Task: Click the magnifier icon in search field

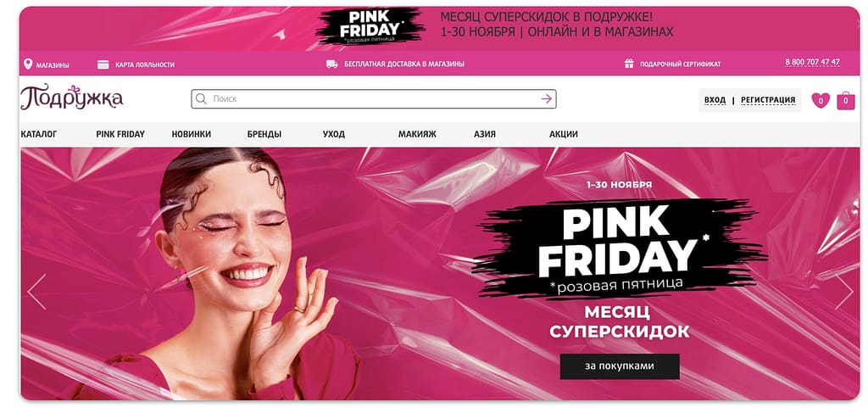Action: 201,98
